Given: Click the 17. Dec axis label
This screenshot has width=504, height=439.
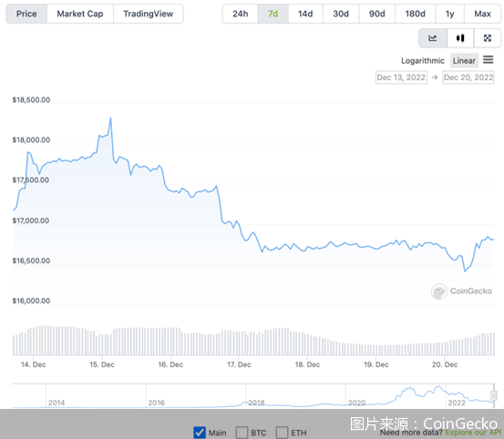Looking at the screenshot, I should 239,364.
